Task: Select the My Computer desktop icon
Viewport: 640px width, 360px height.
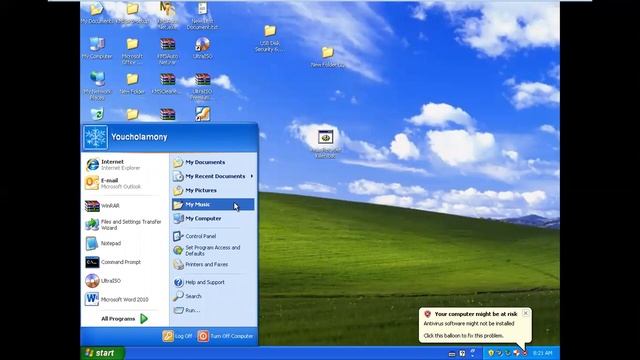Action: point(97,48)
